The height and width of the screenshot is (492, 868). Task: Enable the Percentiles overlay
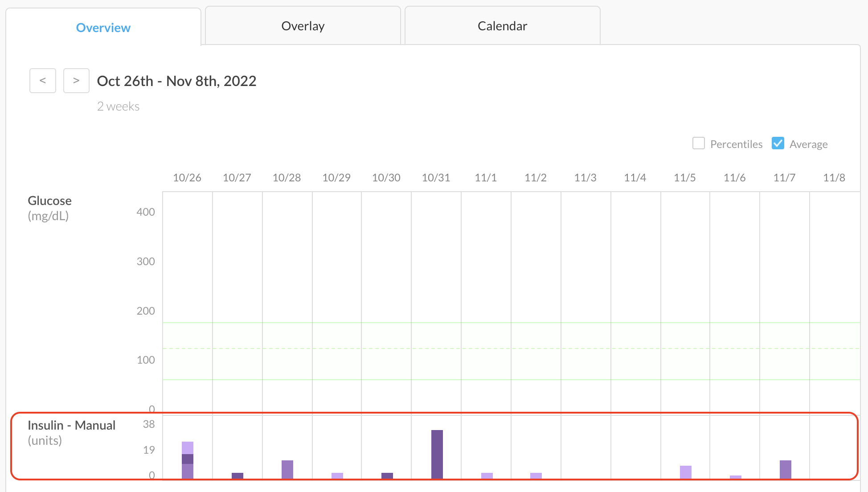point(698,143)
